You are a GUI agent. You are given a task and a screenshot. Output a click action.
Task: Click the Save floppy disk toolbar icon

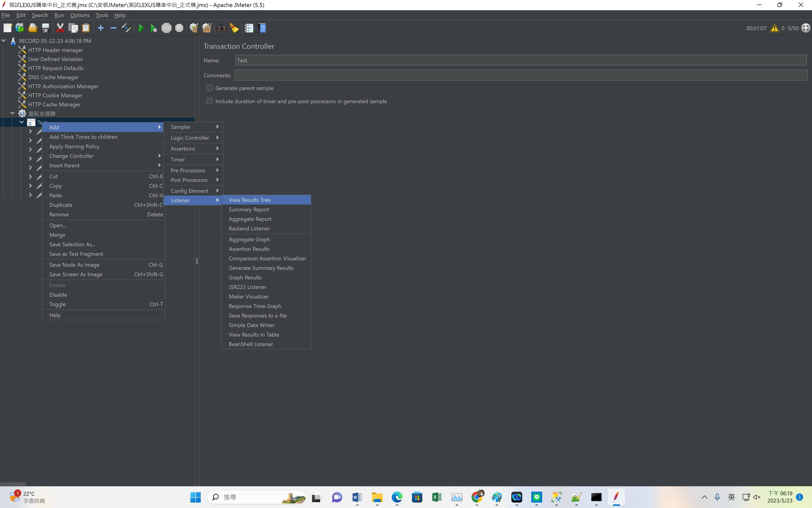coord(45,28)
